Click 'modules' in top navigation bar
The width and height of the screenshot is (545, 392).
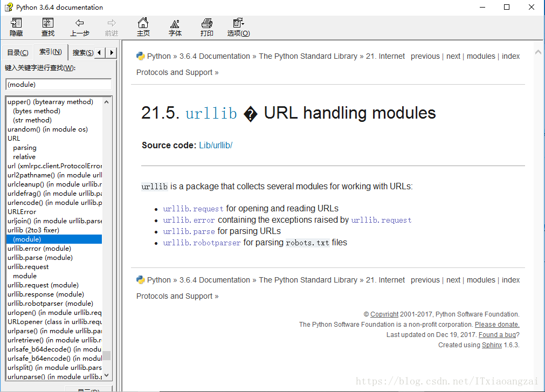481,56
